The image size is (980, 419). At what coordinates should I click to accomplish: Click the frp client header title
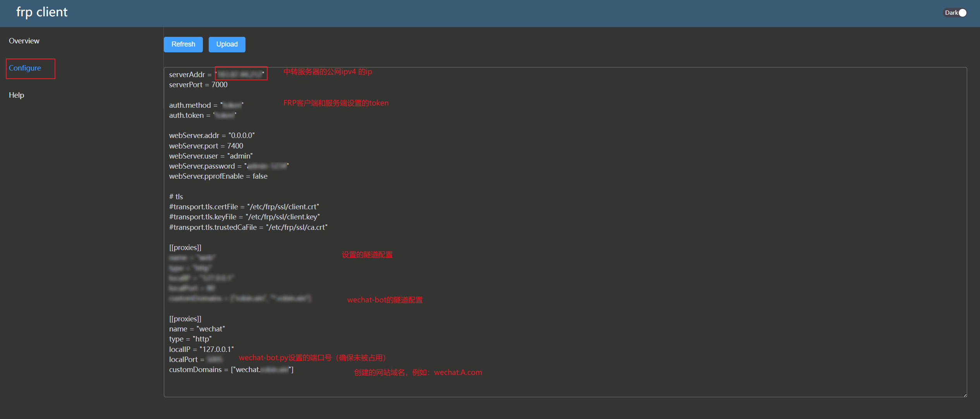(42, 12)
